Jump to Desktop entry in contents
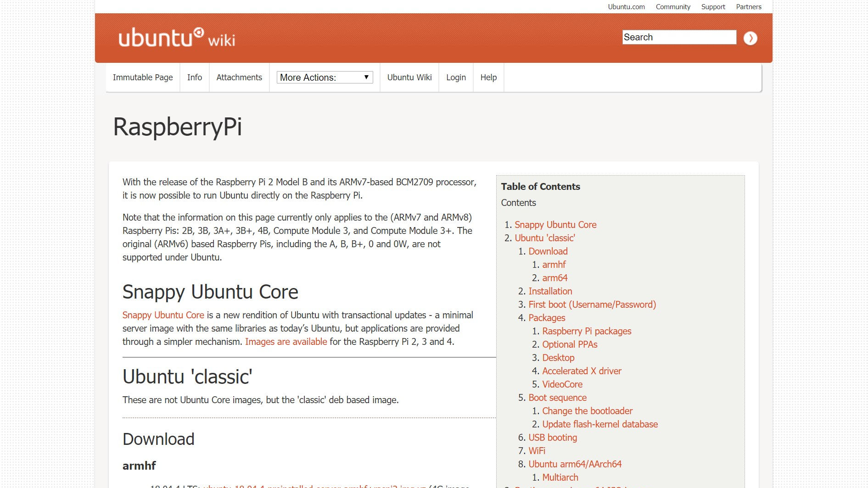The image size is (868, 488). (558, 358)
